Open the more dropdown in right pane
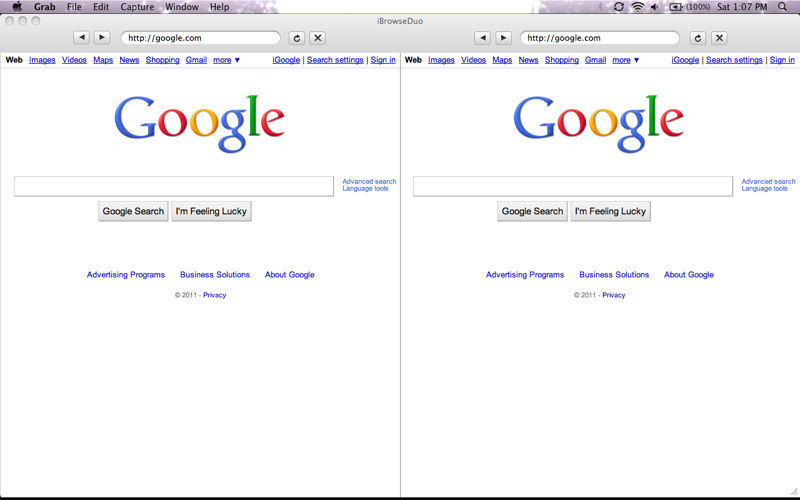 tap(626, 60)
